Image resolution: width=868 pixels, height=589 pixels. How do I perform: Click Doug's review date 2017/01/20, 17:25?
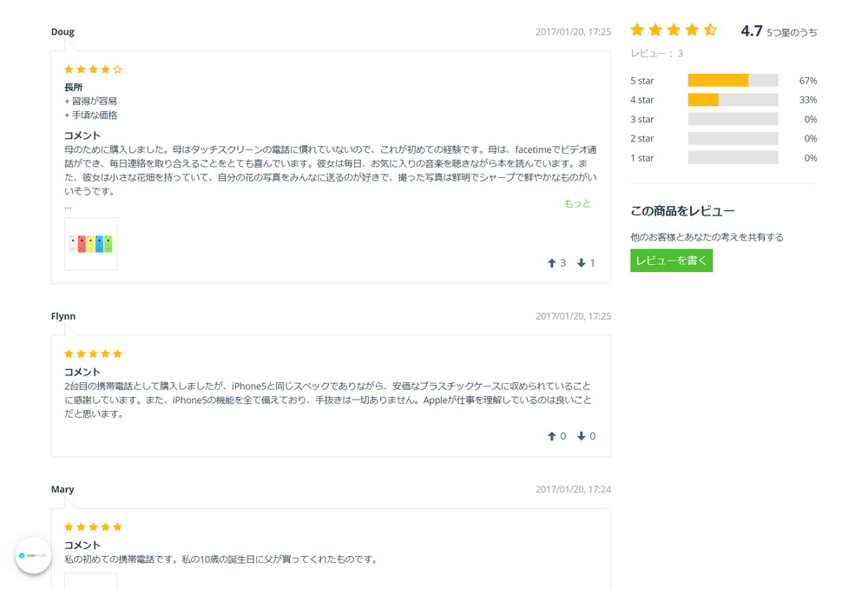tap(573, 31)
